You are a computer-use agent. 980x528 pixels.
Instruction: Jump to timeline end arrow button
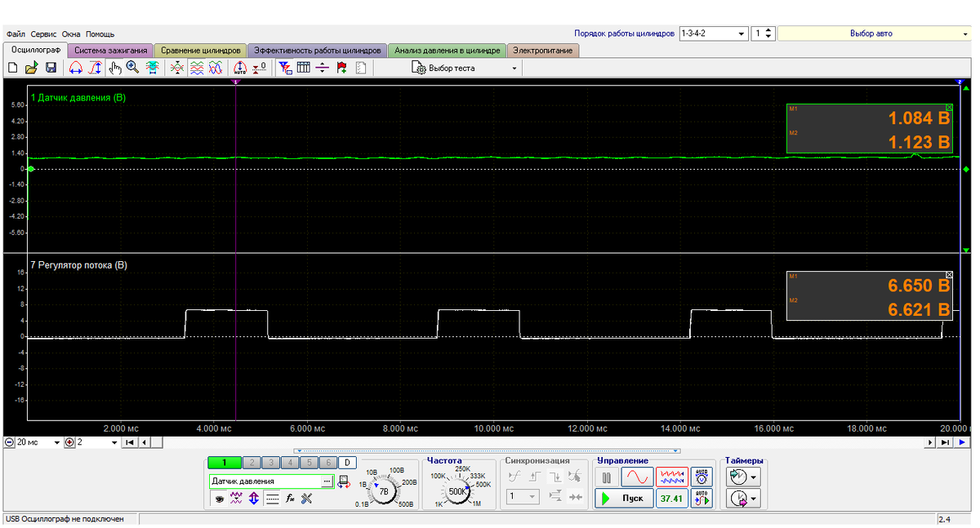945,442
